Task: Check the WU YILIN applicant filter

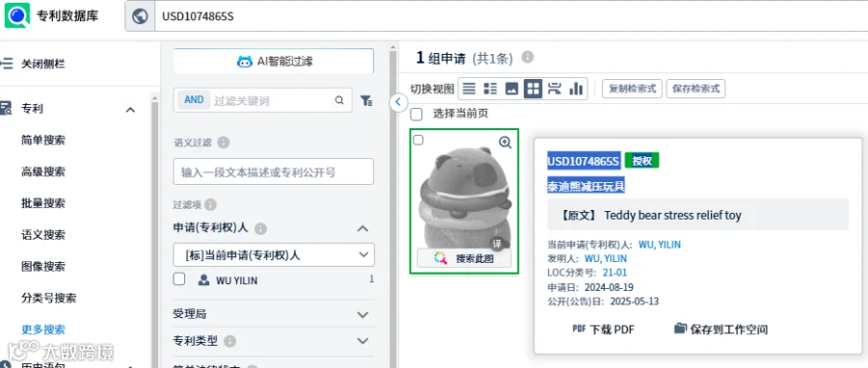Action: 178,279
